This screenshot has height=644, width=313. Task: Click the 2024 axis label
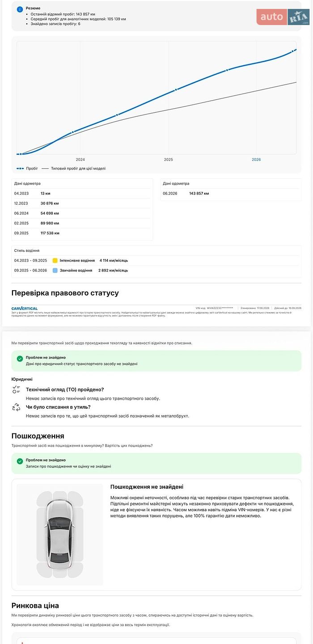[x=80, y=160]
